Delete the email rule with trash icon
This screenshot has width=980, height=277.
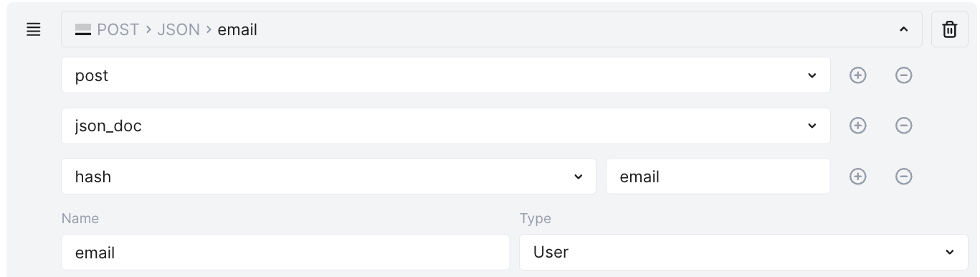click(x=949, y=29)
